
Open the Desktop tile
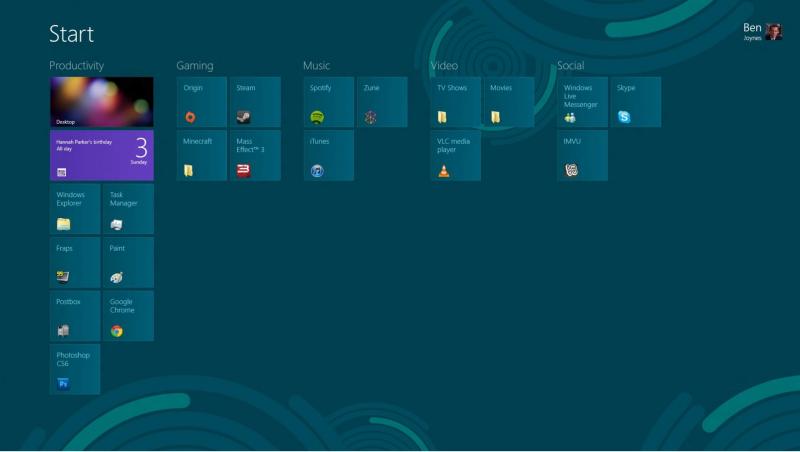click(102, 102)
